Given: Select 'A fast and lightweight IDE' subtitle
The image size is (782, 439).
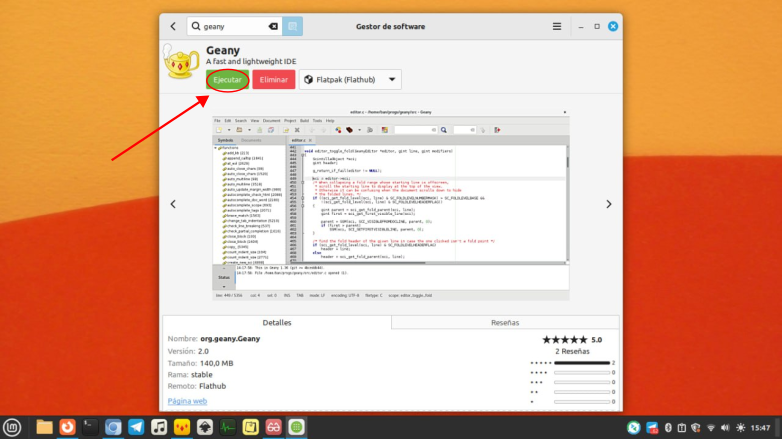Looking at the screenshot, I should point(251,61).
